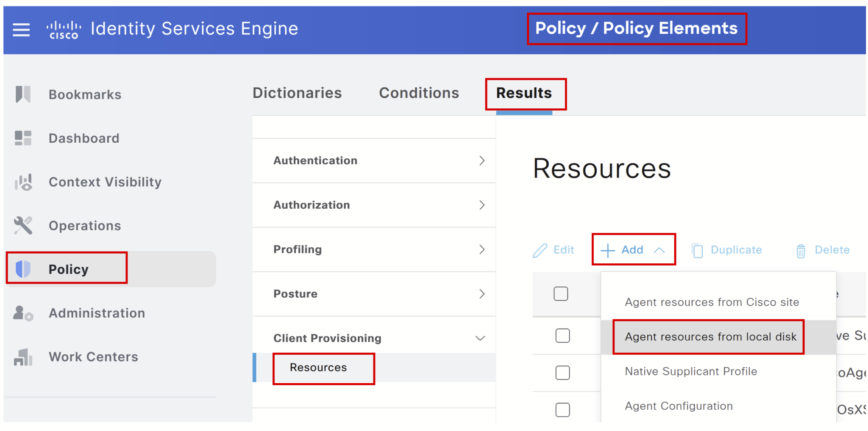This screenshot has height=431, width=868.
Task: Click the Delete trash icon
Action: tap(801, 250)
